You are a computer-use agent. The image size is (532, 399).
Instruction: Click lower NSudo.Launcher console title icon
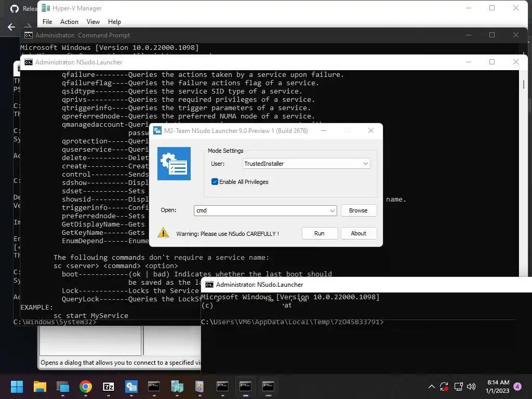click(209, 285)
